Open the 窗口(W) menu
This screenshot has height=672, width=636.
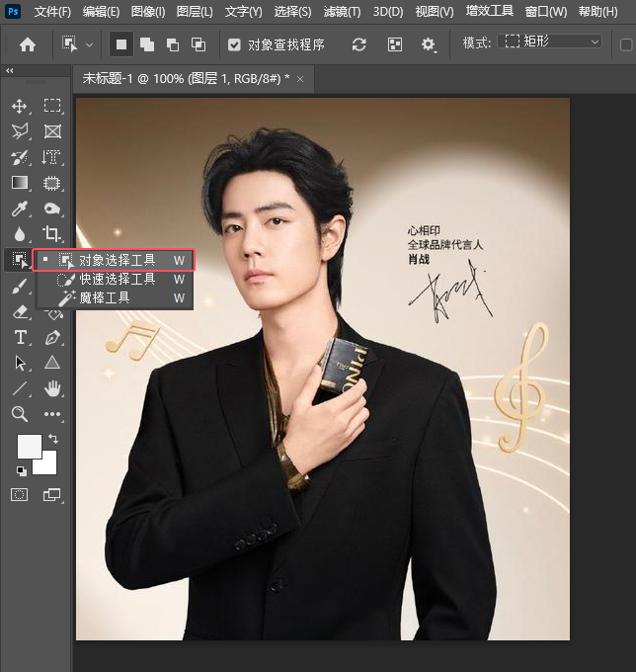546,12
